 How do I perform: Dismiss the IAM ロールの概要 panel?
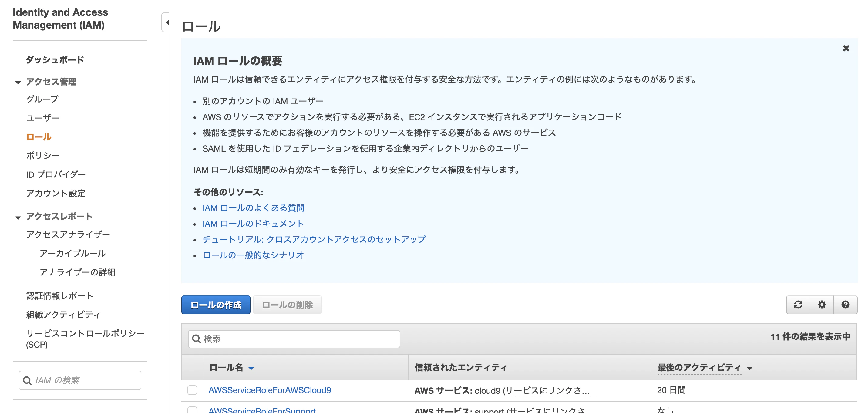click(846, 49)
